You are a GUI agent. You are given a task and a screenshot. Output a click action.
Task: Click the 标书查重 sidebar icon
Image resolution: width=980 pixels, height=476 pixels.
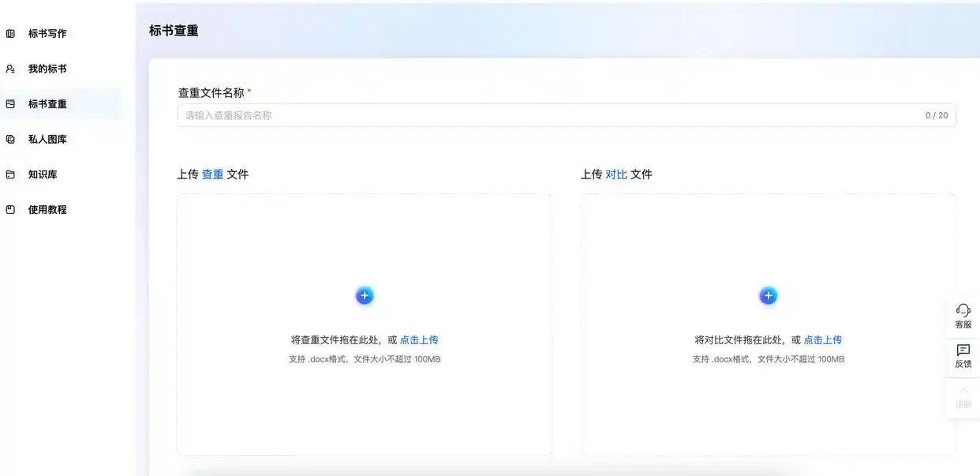click(10, 104)
